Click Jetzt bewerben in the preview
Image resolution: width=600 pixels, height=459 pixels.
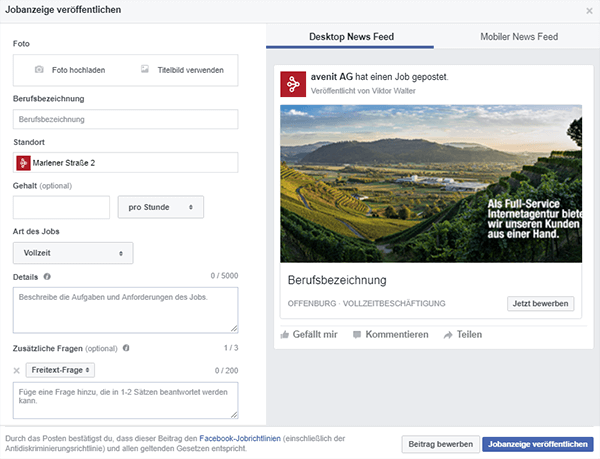click(x=540, y=303)
